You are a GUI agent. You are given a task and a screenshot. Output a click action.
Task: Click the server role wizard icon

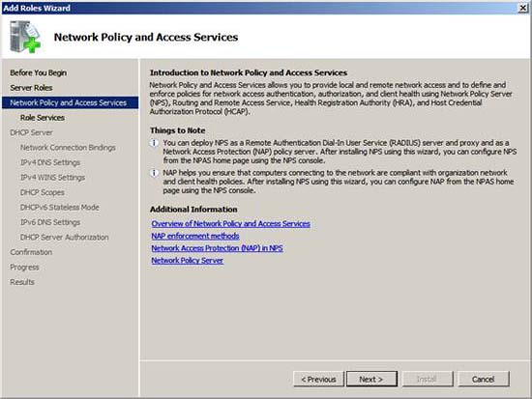pyautogui.click(x=25, y=37)
